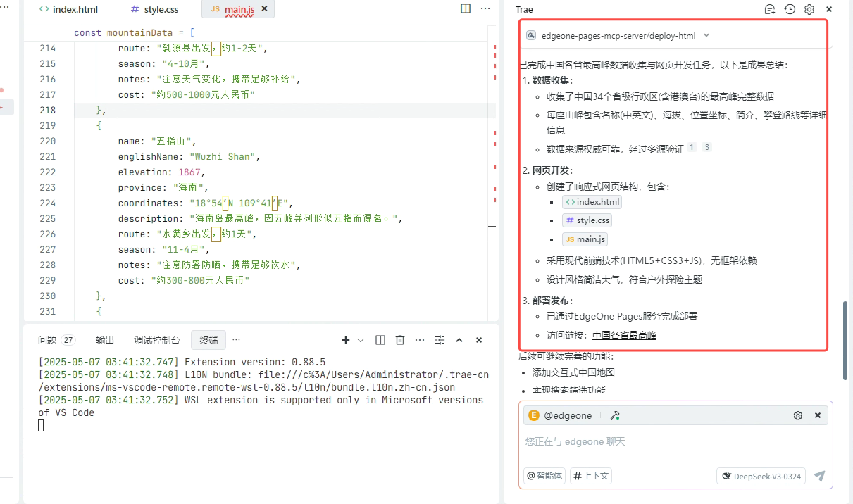Image resolution: width=853 pixels, height=504 pixels.
Task: Click the #上下文 context button
Action: pos(591,476)
